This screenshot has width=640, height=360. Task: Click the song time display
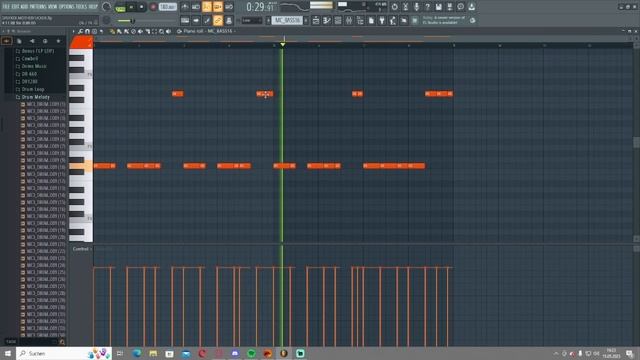tap(260, 7)
